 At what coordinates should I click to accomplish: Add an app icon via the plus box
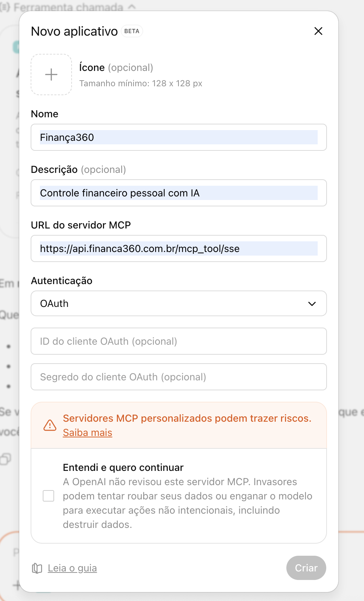51,75
